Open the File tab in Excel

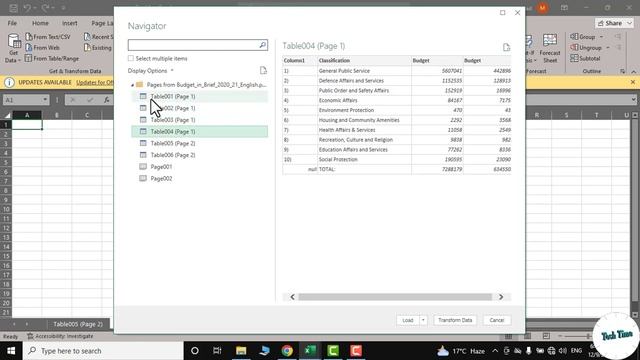12,23
